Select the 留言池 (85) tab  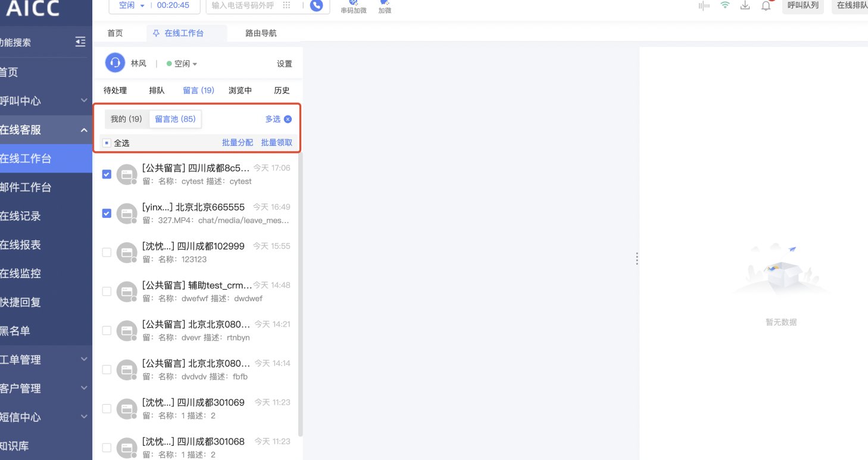coord(175,119)
